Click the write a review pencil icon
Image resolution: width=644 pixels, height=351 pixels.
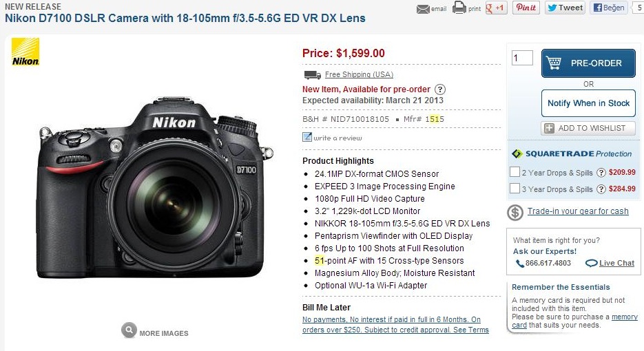307,137
